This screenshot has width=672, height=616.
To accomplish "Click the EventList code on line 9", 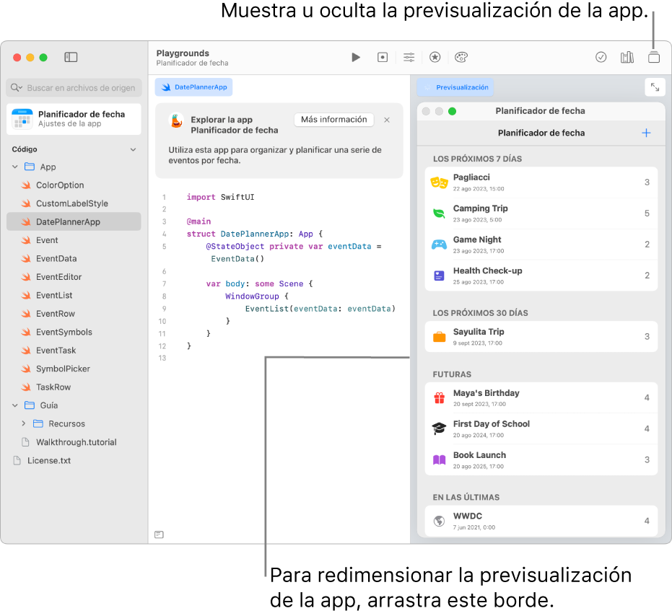I will point(320,309).
